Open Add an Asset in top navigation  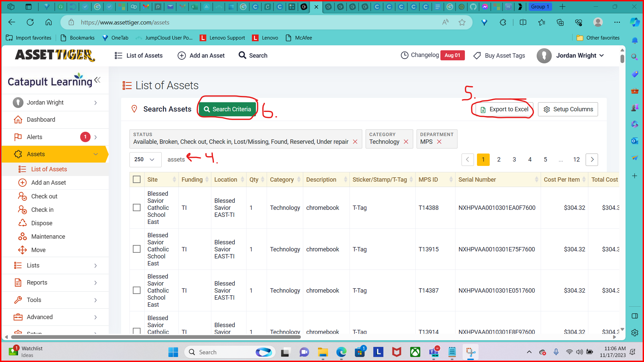(x=201, y=56)
